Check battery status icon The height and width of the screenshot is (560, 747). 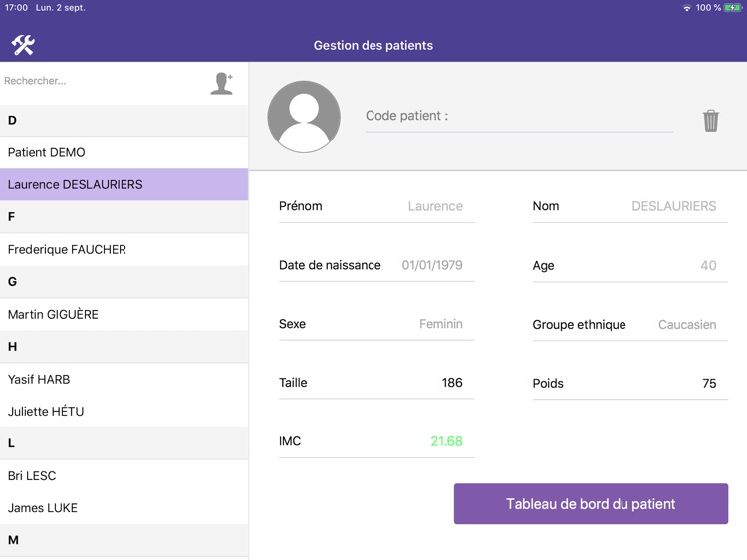(x=733, y=8)
